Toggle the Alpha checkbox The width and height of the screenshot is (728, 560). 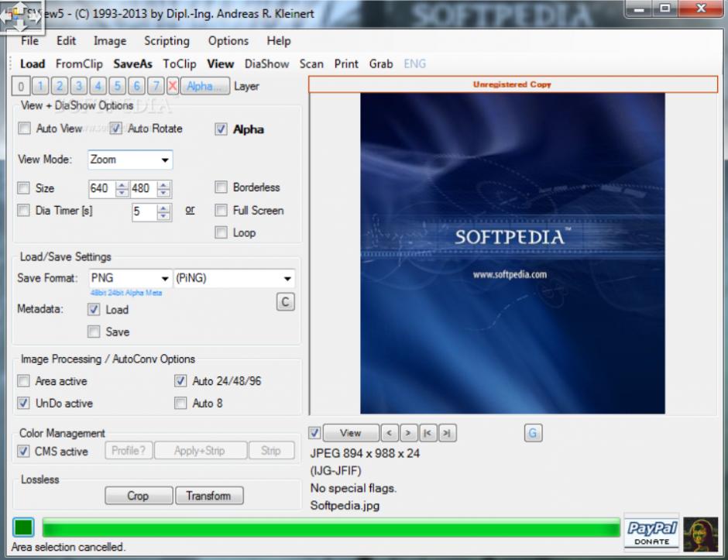(x=221, y=129)
